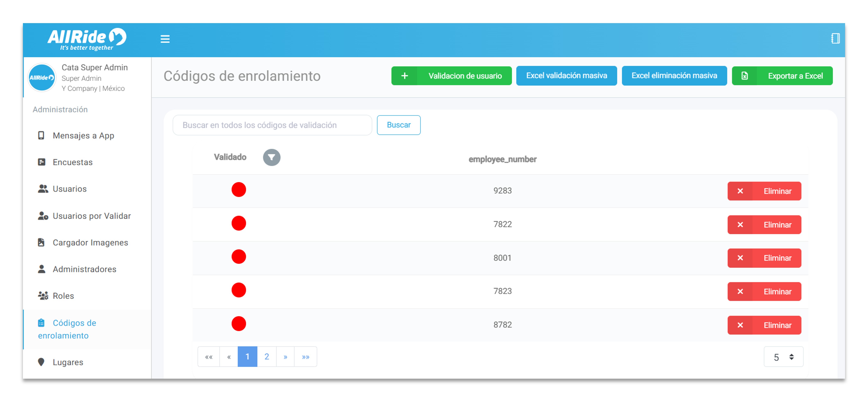Image resolution: width=868 pixels, height=403 pixels.
Task: Click the Encuestas survey icon
Action: pos(42,162)
